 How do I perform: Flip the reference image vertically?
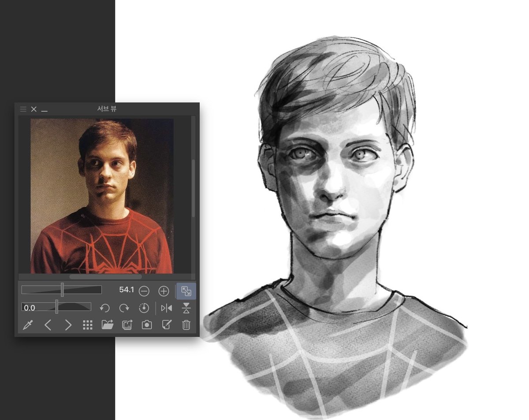pyautogui.click(x=186, y=308)
